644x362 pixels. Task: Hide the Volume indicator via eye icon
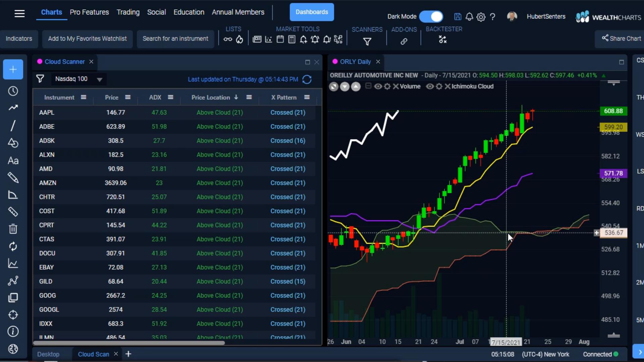pos(378,86)
